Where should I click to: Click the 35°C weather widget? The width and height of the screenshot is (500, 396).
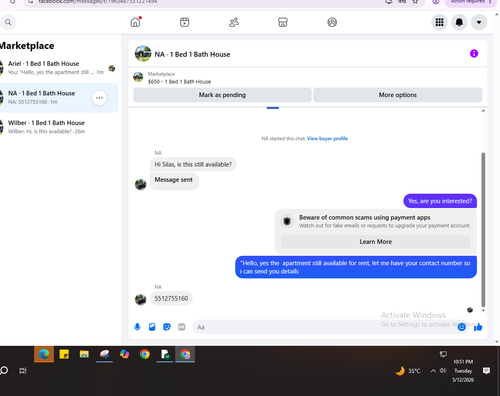(x=408, y=371)
